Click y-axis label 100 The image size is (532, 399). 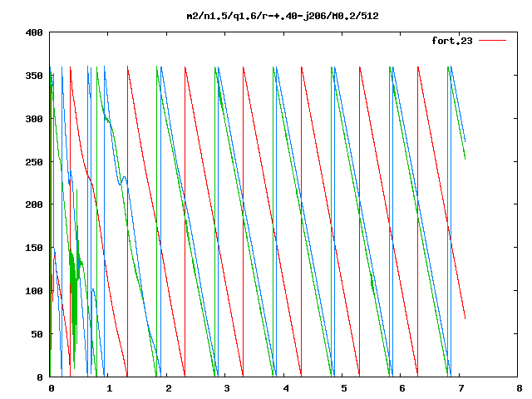pos(34,291)
